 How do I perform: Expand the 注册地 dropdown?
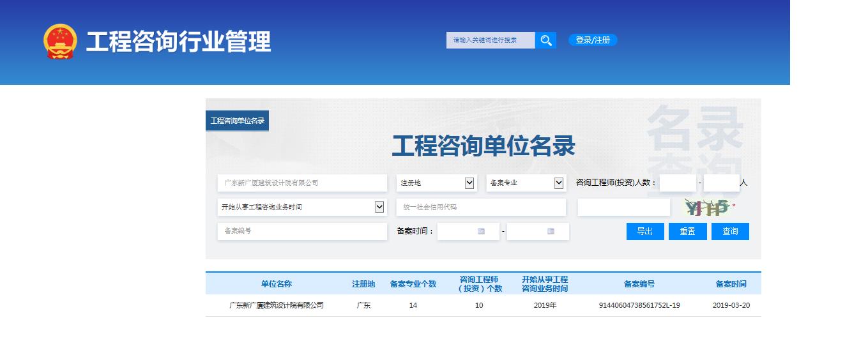tap(436, 183)
